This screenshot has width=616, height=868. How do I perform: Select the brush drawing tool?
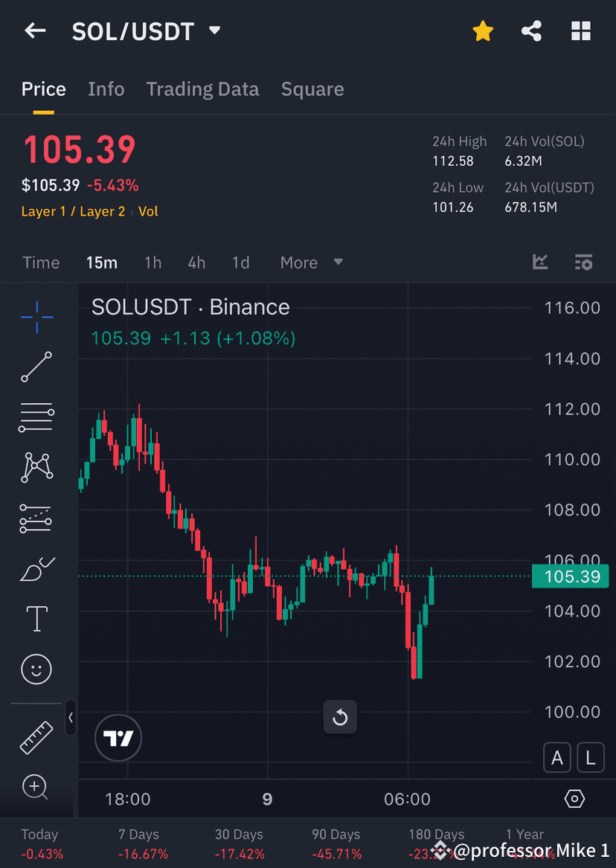[36, 568]
